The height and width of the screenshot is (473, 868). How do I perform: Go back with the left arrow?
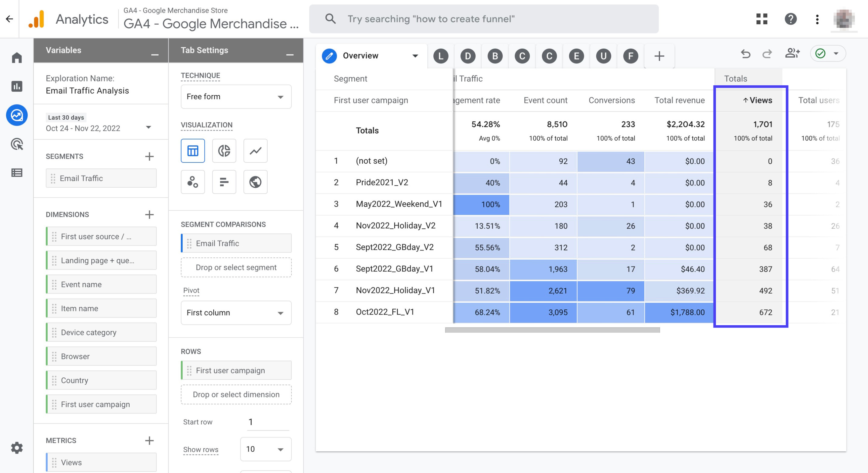(x=9, y=19)
